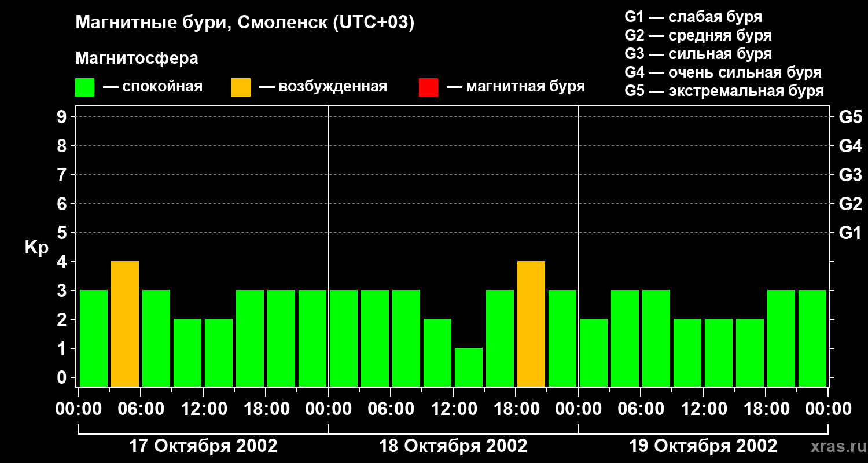Screen dimensions: 868x463
Task: Click the '— возбужденная' legend label
Action: coord(323,87)
